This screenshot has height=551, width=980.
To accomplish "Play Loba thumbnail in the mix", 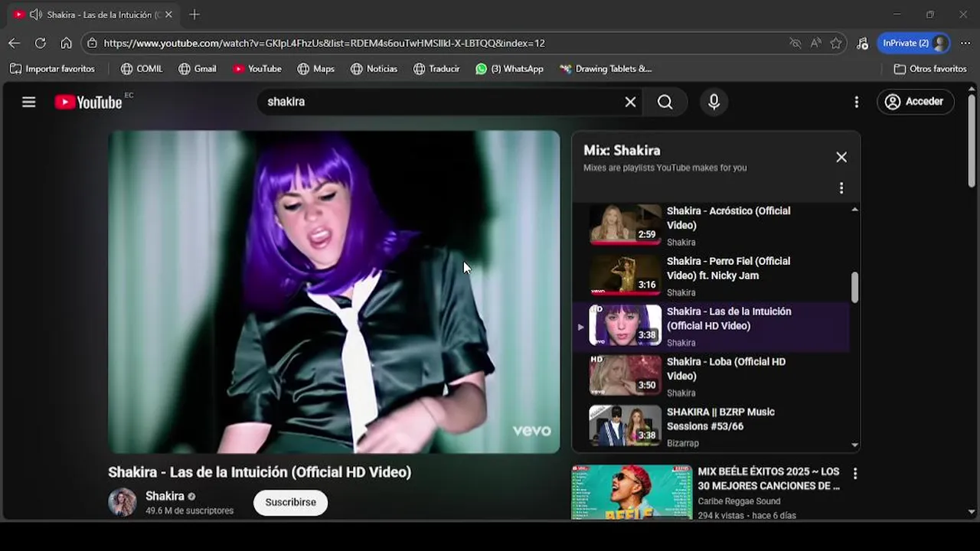I will (x=625, y=375).
